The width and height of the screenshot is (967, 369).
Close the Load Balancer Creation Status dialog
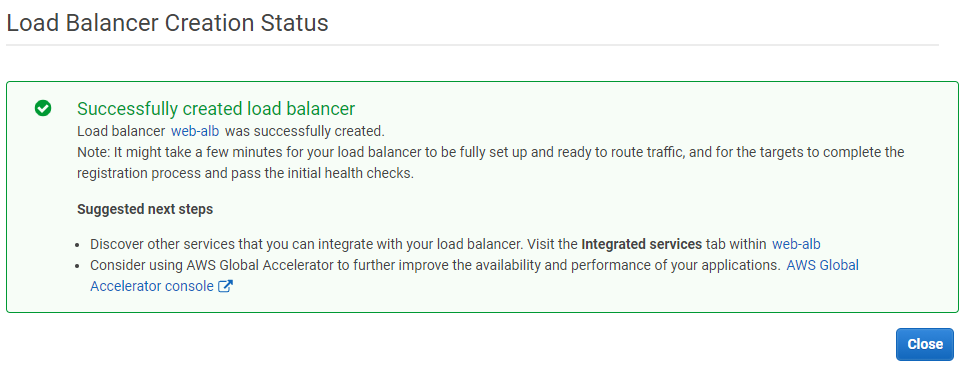click(x=924, y=344)
